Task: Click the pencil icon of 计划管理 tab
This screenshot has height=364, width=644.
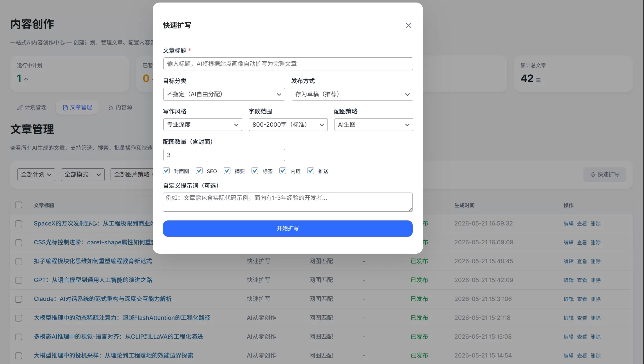Action: (20, 108)
